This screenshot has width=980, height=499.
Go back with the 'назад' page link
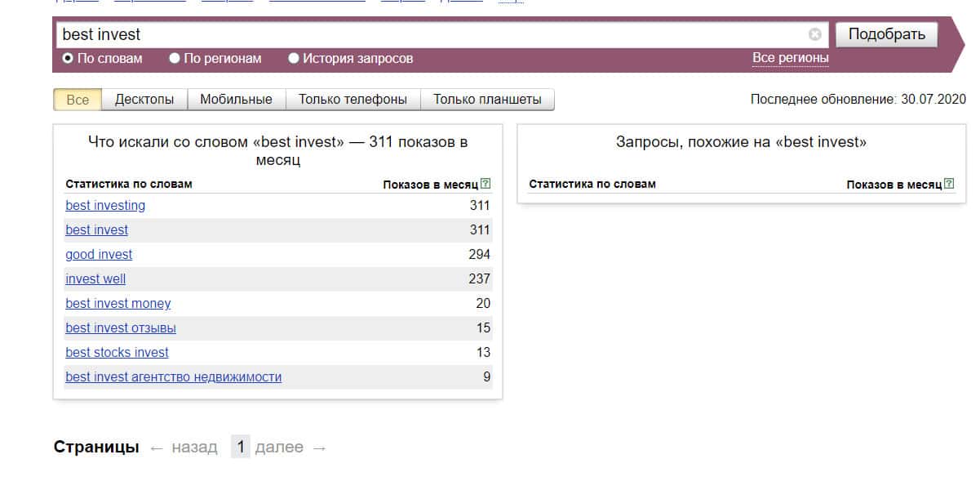(x=194, y=448)
